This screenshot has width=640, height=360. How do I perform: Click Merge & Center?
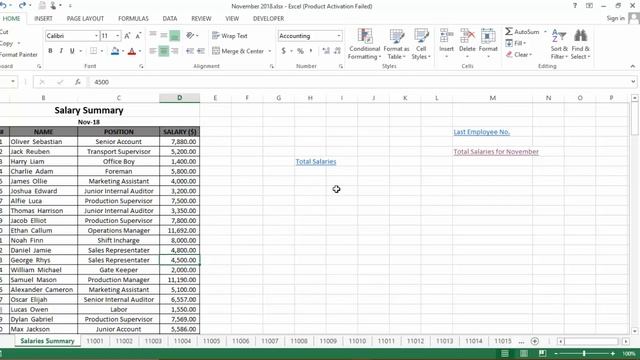(238, 51)
